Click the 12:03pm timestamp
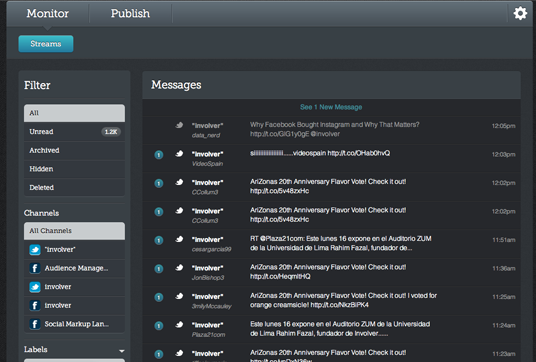Viewport: 536px width, 362px height. tap(504, 155)
